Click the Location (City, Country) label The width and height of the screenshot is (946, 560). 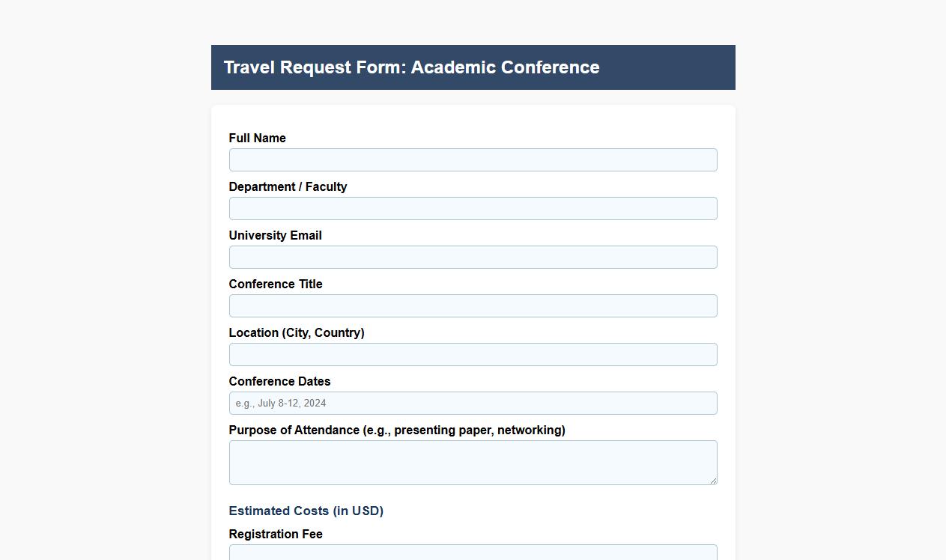click(297, 332)
